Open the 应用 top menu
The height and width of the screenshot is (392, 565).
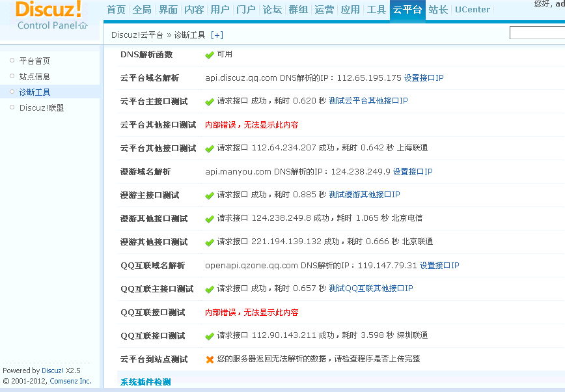coord(350,10)
